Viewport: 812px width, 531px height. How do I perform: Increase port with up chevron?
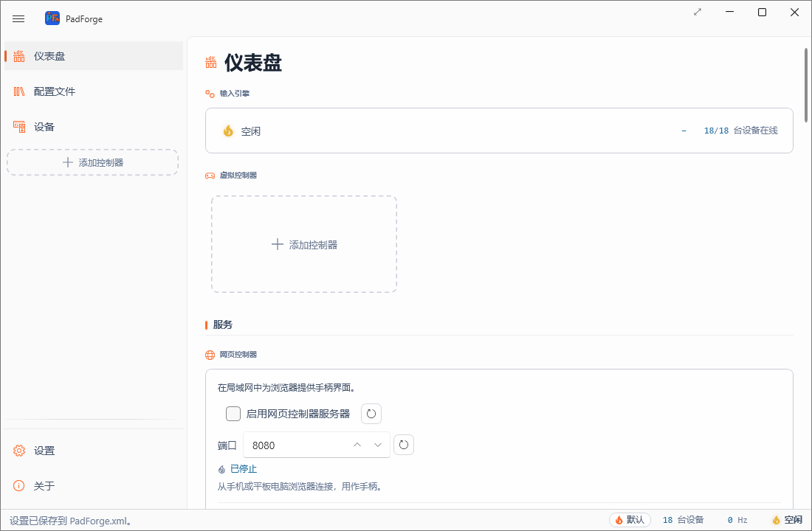pyautogui.click(x=357, y=445)
